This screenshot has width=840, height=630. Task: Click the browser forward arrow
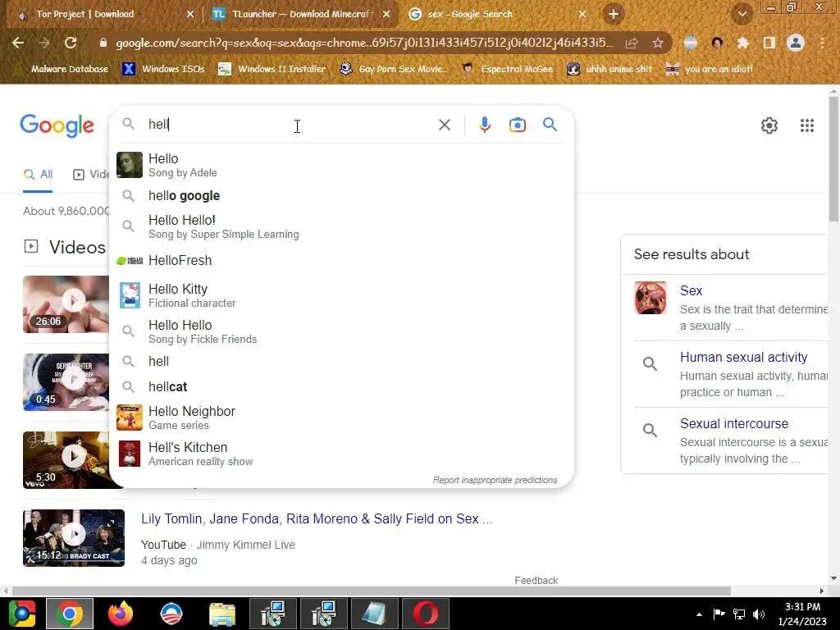point(44,43)
